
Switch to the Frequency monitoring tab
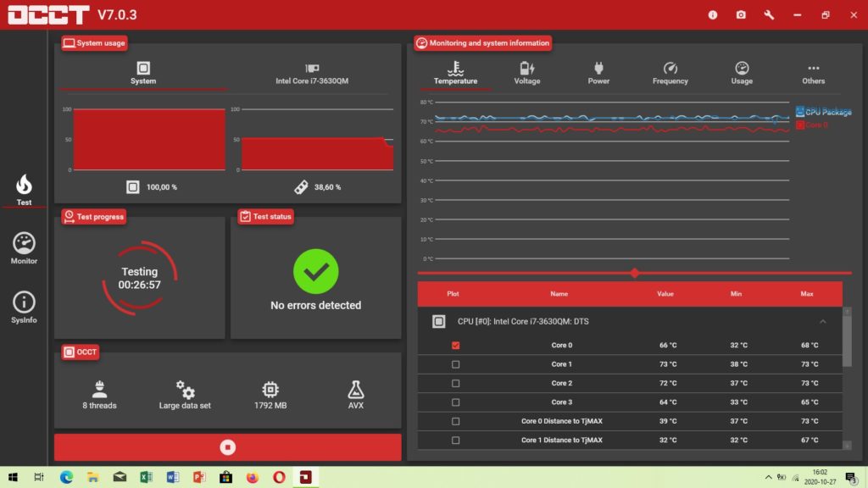pos(670,73)
